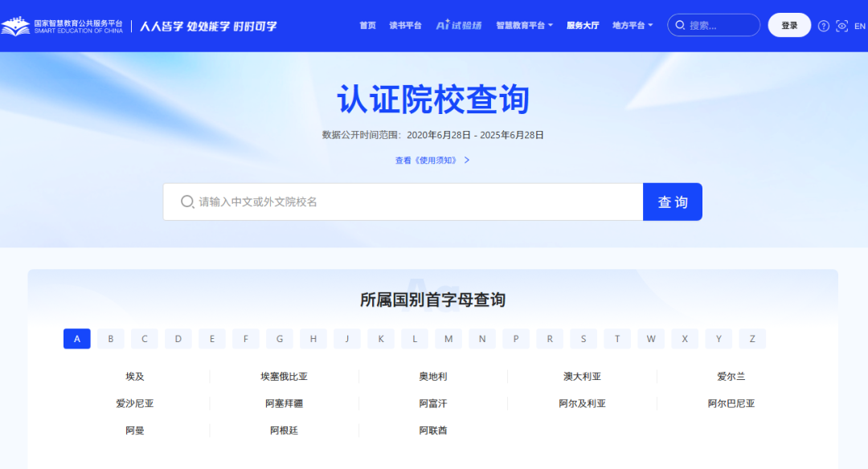Select letter tab Y
This screenshot has width=868, height=469.
(719, 339)
